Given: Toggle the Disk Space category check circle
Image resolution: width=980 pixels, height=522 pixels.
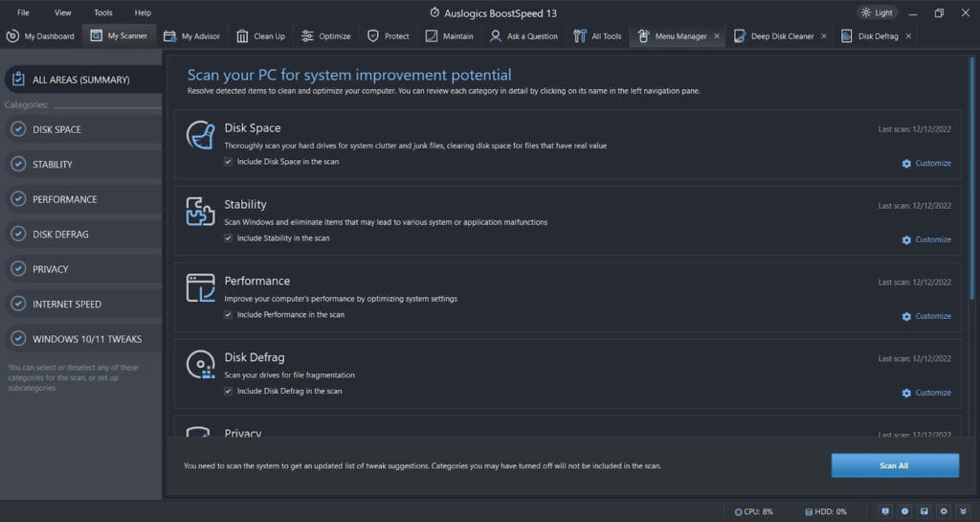Looking at the screenshot, I should click(x=19, y=129).
